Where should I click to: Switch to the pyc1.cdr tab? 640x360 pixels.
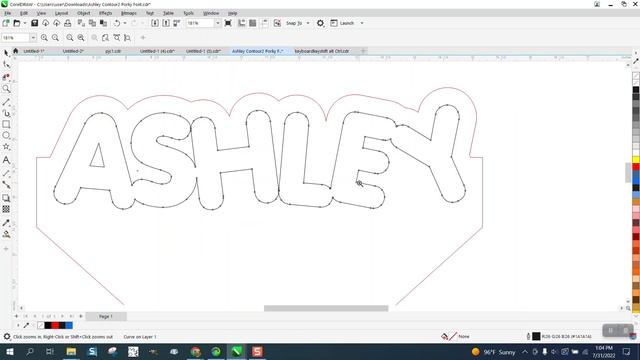point(113,51)
